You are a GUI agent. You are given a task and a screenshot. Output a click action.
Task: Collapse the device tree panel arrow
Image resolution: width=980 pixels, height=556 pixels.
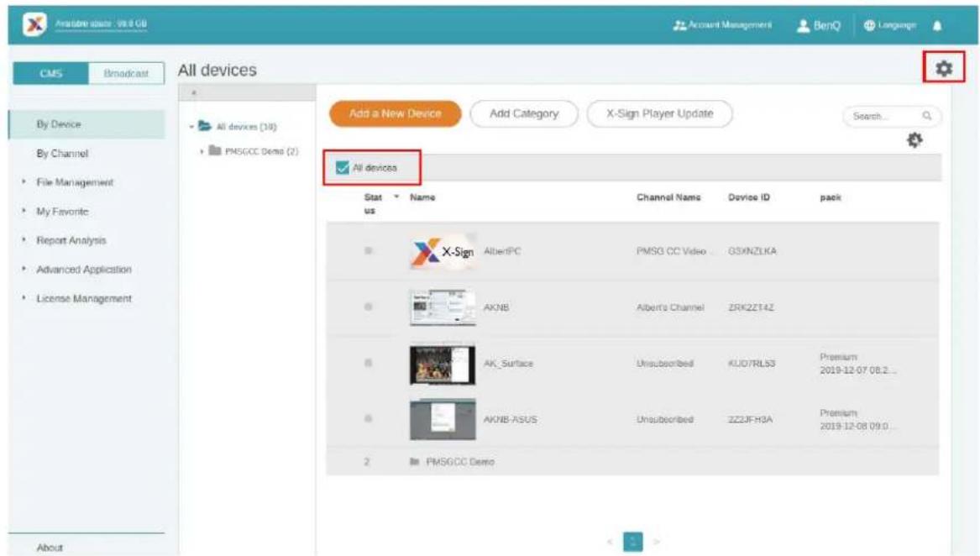[194, 92]
